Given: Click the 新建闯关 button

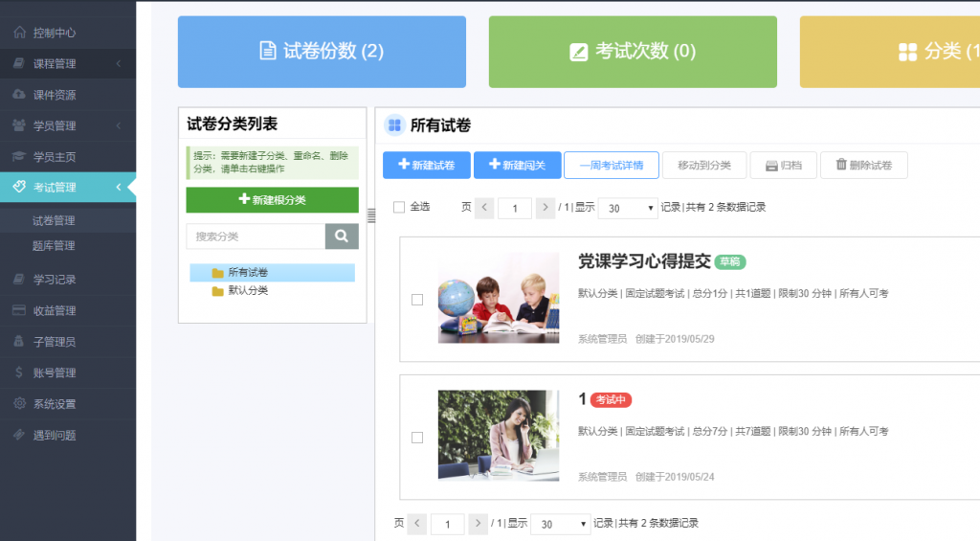Looking at the screenshot, I should 517,165.
